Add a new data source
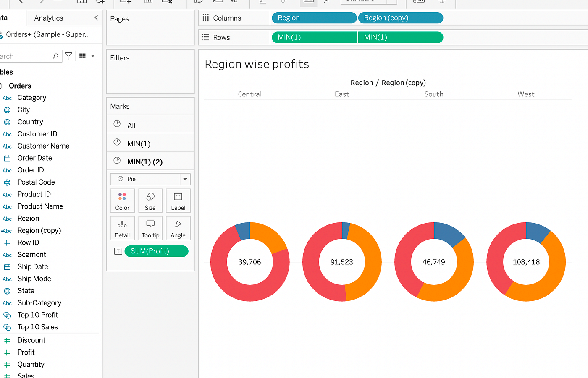588x378 pixels. pyautogui.click(x=101, y=2)
